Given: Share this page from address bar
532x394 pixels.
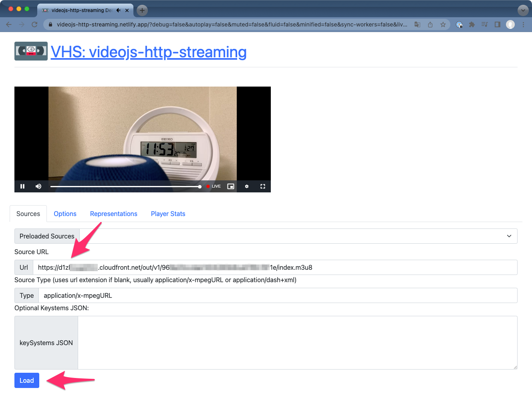Looking at the screenshot, I should tap(430, 24).
